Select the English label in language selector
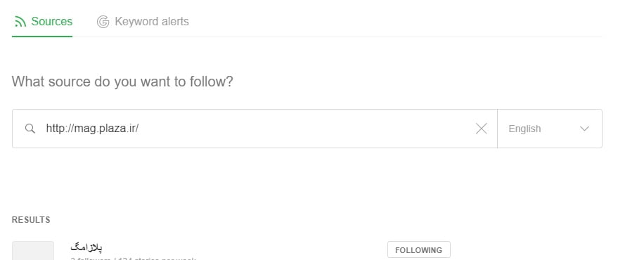Viewport: 644px width, 260px height. point(524,129)
